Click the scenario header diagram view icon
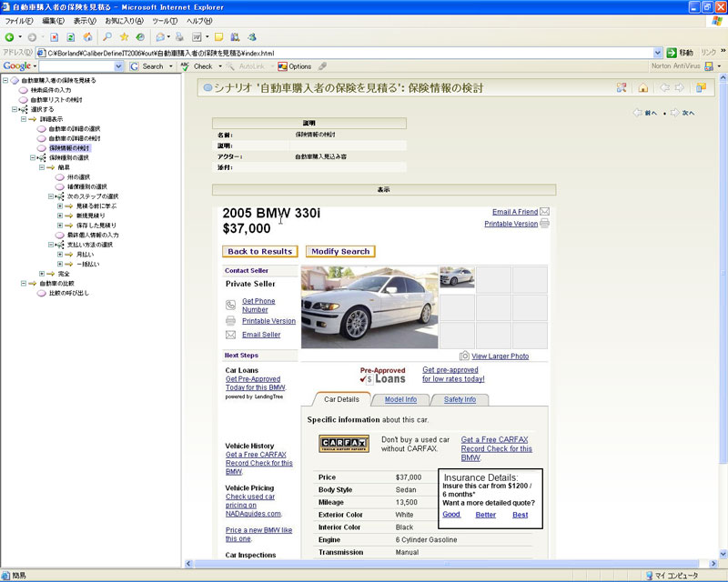Image resolution: width=728 pixels, height=582 pixels. [x=622, y=87]
